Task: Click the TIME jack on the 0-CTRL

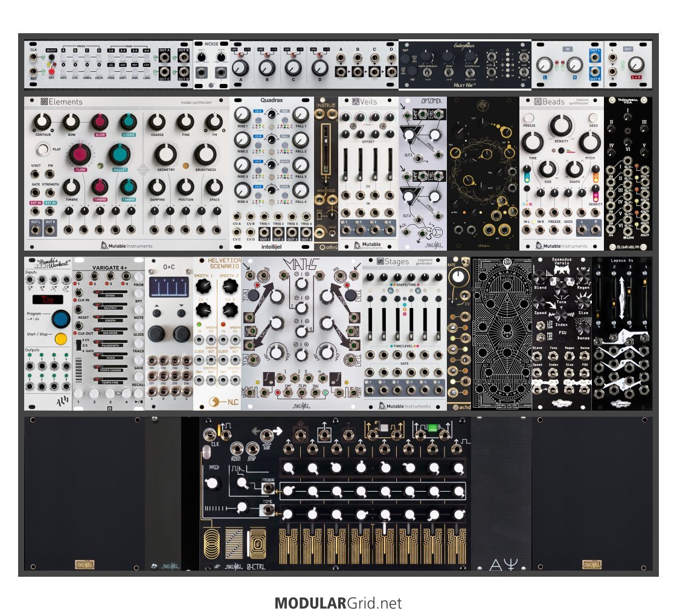Action: pos(268,510)
